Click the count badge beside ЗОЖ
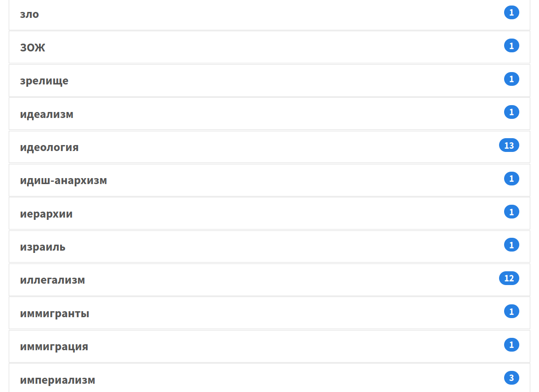This screenshot has width=539, height=392. [x=511, y=45]
